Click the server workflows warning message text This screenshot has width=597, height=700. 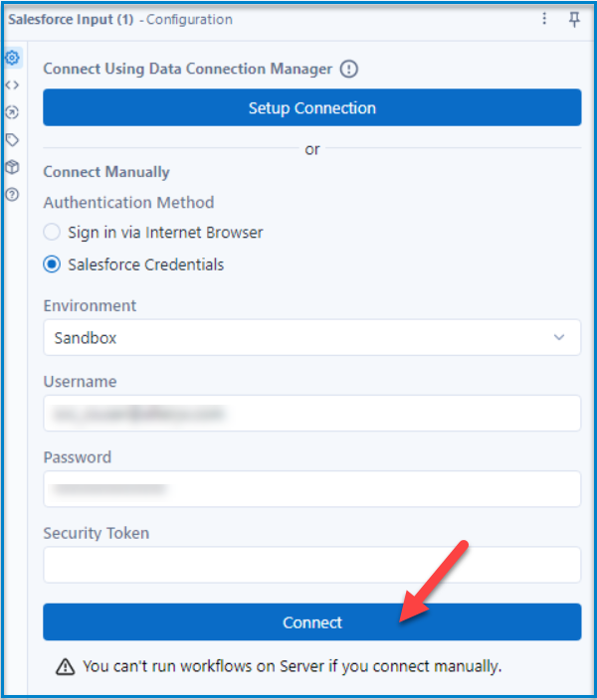pos(293,666)
